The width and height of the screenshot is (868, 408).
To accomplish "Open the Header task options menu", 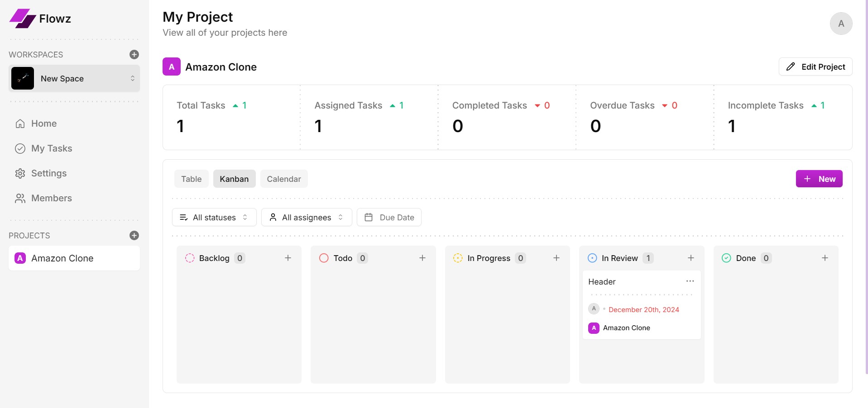I will 690,281.
